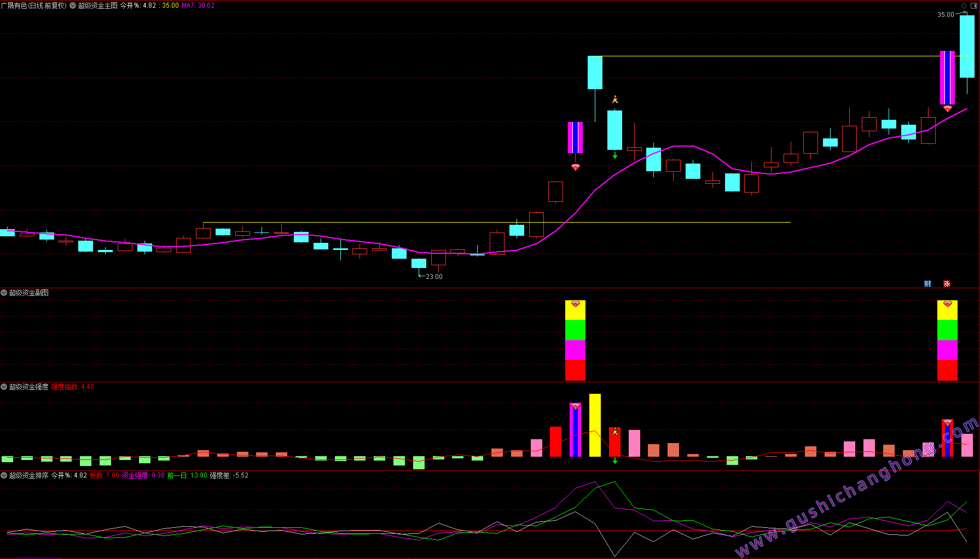Click the red gem under latest magenta candle
This screenshot has width=980, height=559.
[x=947, y=108]
